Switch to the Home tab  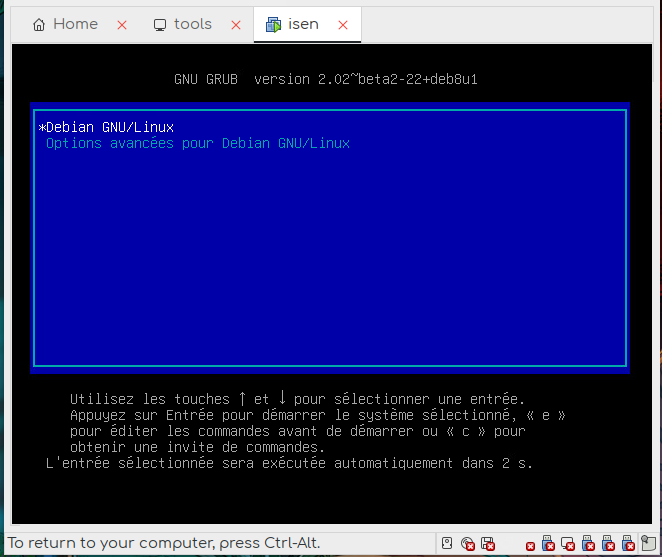pyautogui.click(x=66, y=24)
